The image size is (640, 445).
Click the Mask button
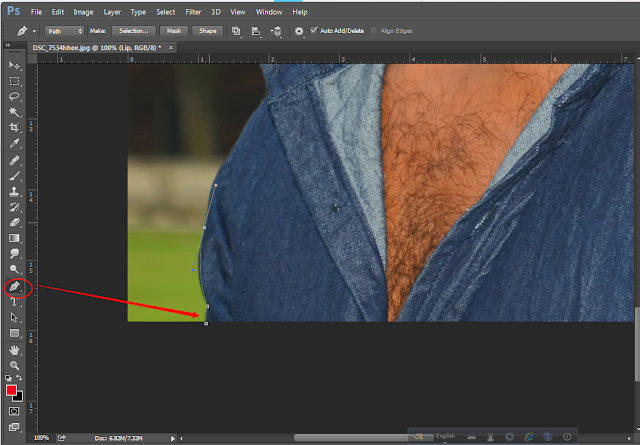pos(173,31)
